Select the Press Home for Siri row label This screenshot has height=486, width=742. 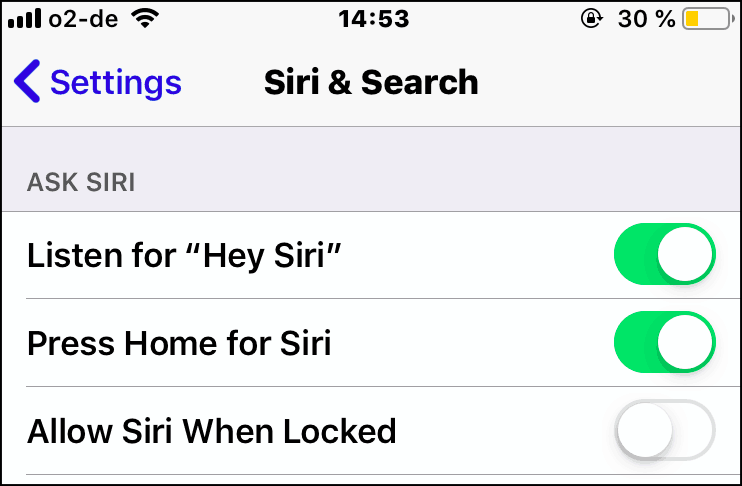pyautogui.click(x=179, y=343)
